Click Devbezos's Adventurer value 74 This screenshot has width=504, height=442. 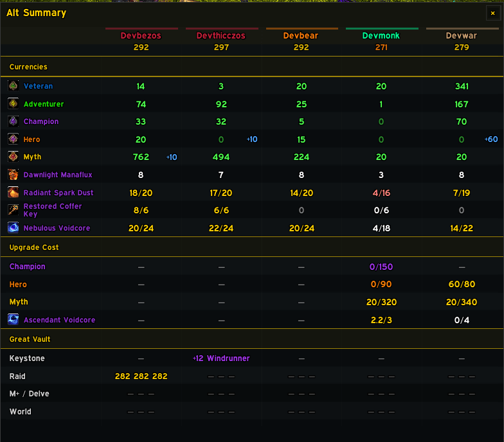click(x=141, y=104)
